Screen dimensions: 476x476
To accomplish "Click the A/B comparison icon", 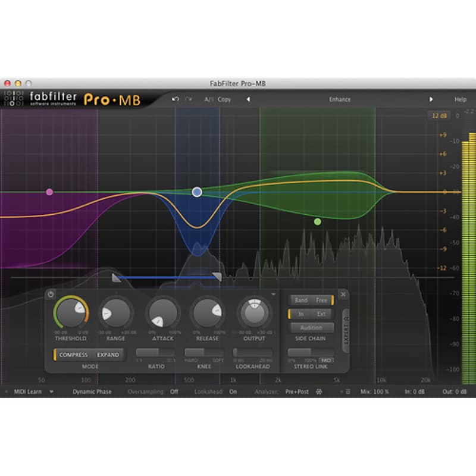I will pyautogui.click(x=207, y=99).
